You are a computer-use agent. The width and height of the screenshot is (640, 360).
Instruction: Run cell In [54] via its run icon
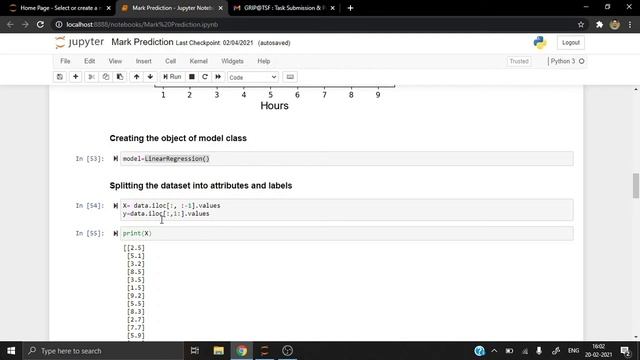[116, 206]
